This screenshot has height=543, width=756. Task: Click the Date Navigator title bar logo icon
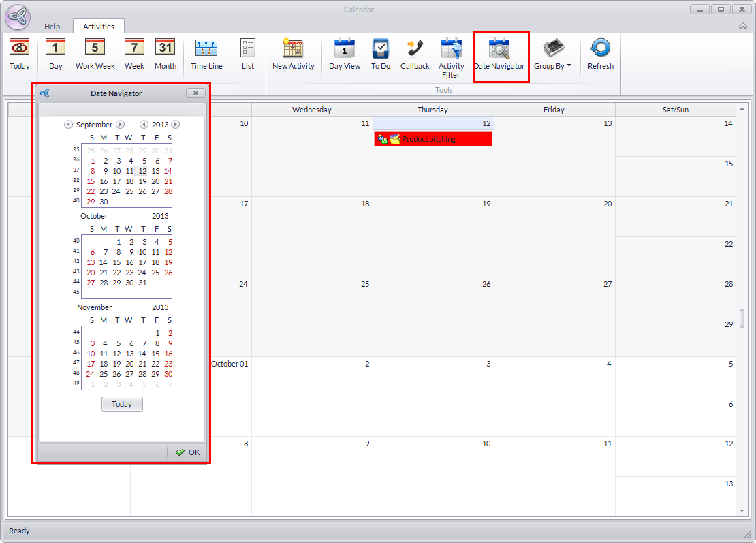pyautogui.click(x=44, y=93)
